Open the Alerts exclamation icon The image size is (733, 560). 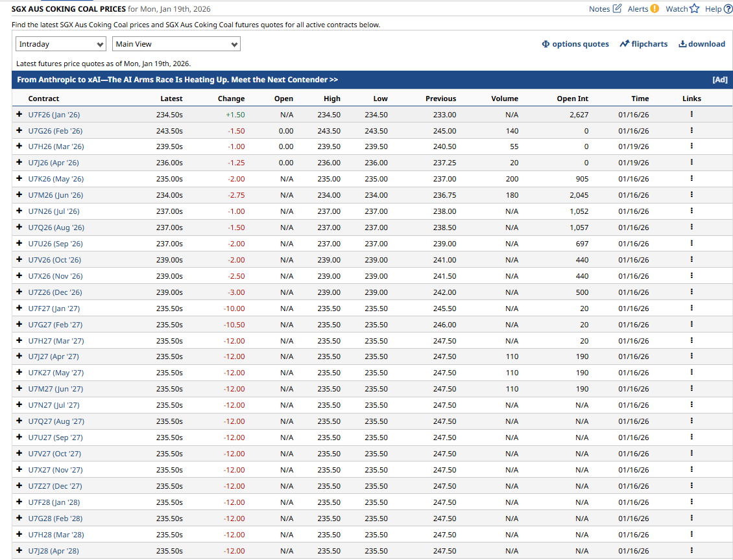[655, 8]
